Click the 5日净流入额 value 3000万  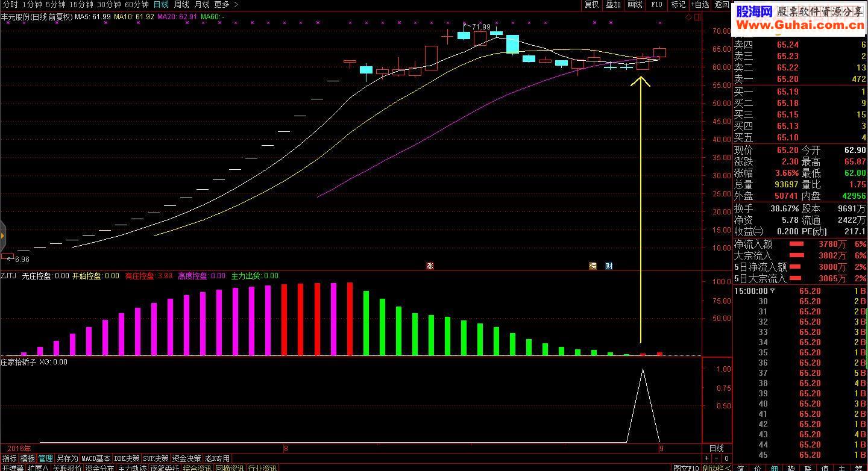(x=832, y=267)
